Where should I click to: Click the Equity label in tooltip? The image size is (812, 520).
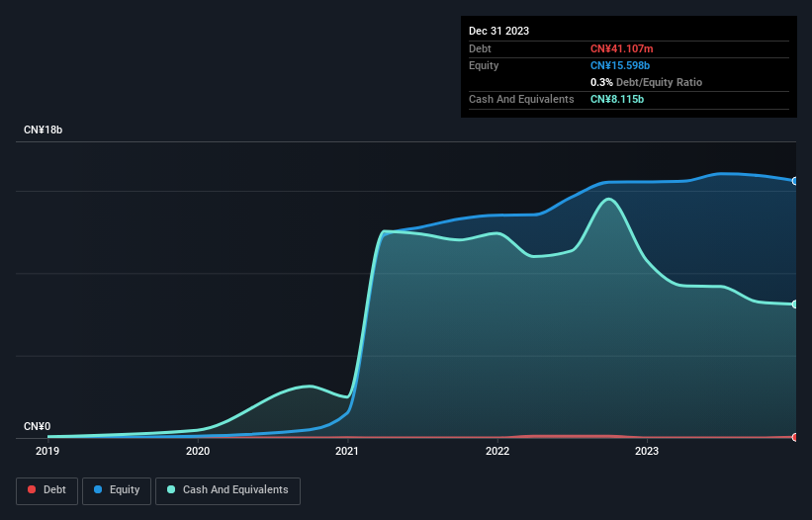click(484, 65)
